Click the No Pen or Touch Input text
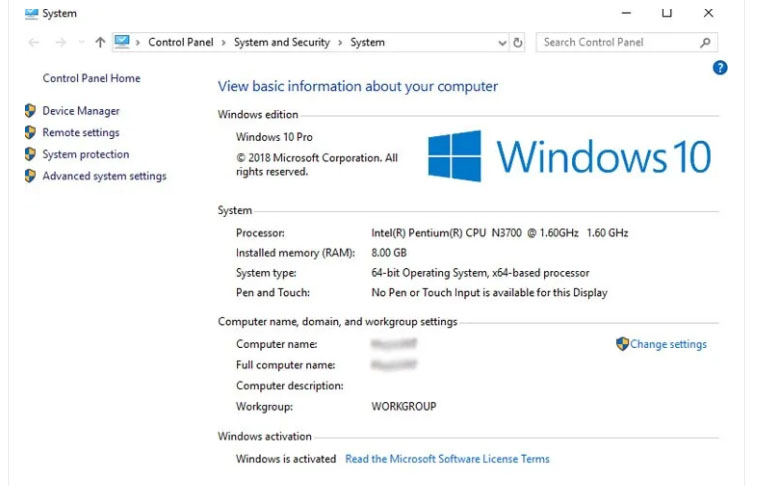 pos(489,293)
